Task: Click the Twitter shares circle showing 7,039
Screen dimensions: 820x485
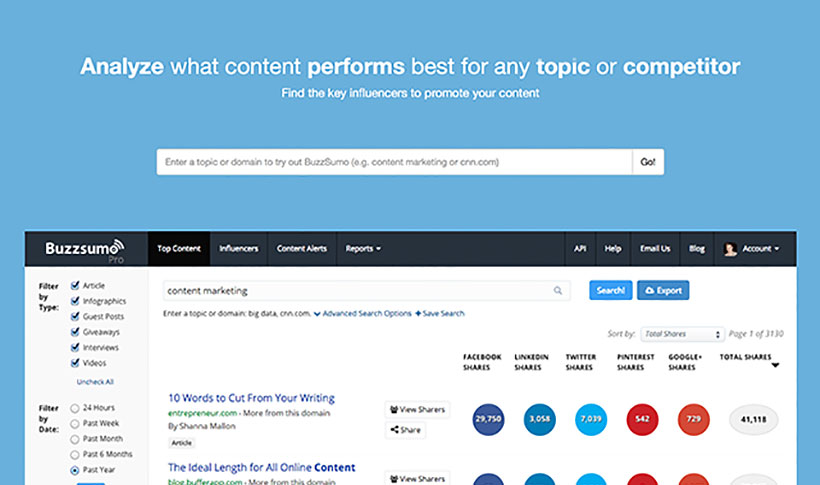Action: tap(591, 419)
